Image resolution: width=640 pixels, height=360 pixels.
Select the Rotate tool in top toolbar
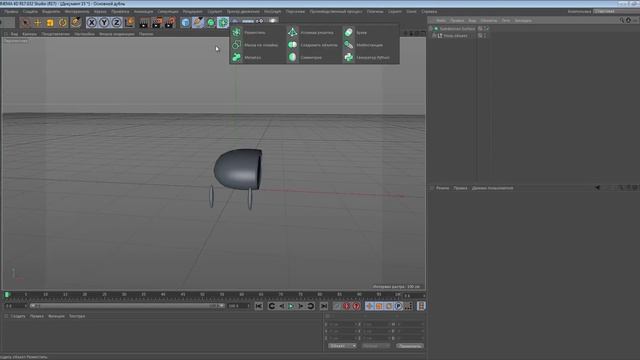click(x=62, y=22)
